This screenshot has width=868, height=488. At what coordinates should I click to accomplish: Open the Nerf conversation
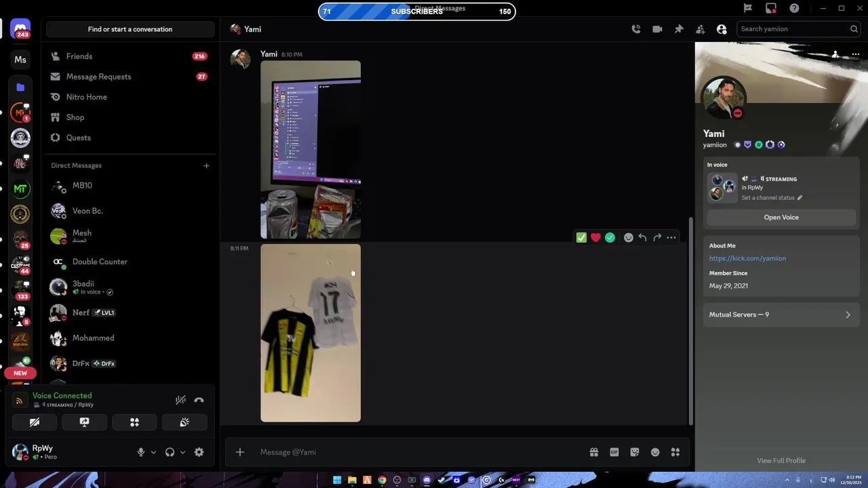coord(130,312)
